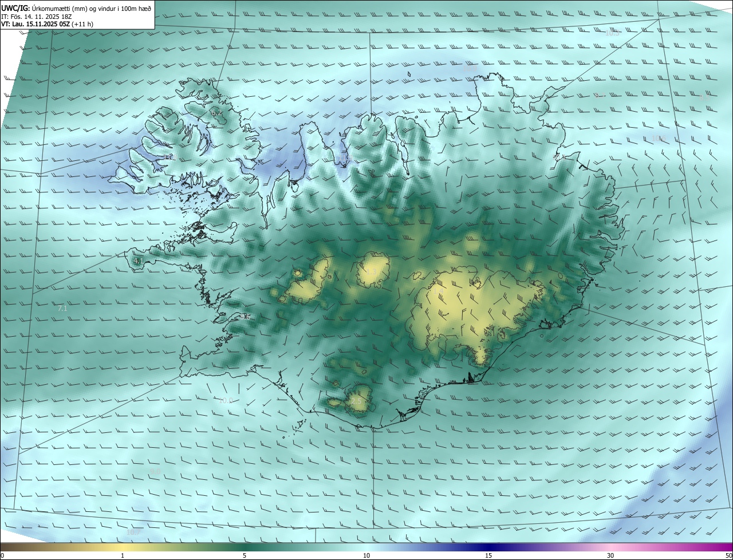Click the 1 label on the color scale
Viewport: 733px width, 560px height.
(123, 555)
